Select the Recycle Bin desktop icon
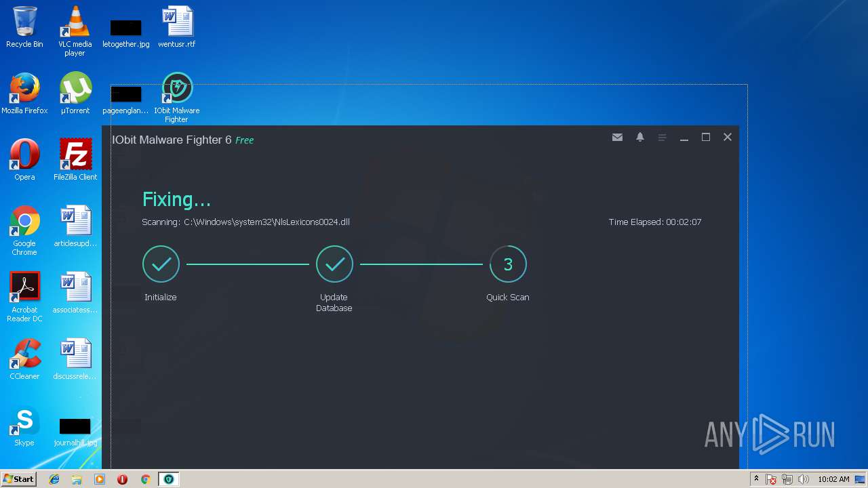The image size is (868, 488). point(24,27)
